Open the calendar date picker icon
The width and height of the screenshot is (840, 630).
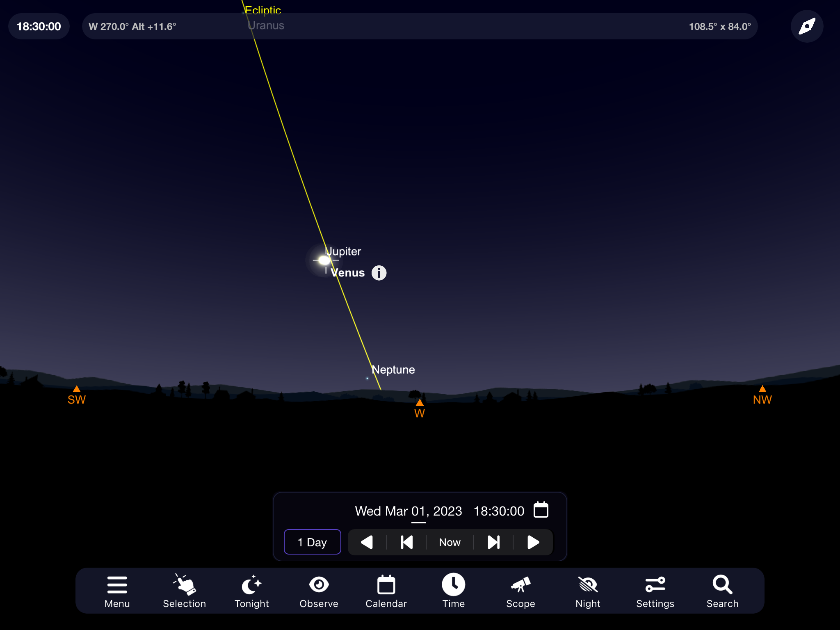pyautogui.click(x=541, y=510)
